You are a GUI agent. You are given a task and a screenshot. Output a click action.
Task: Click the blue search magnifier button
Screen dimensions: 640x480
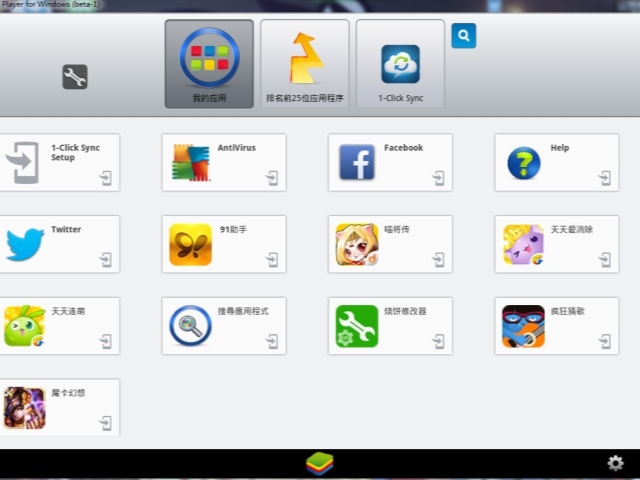[464, 36]
